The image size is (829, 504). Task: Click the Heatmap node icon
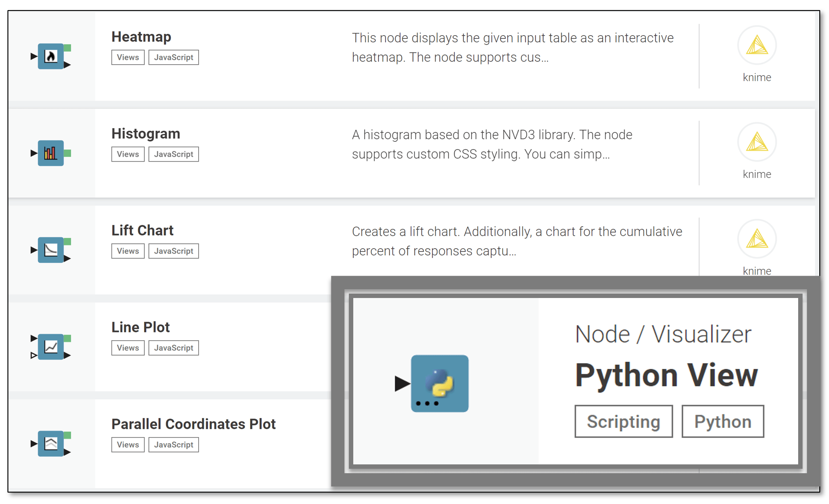(x=51, y=56)
